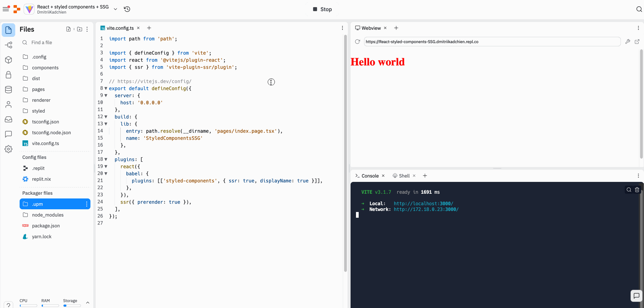The width and height of the screenshot is (644, 308).
Task: Click the Storage usage bar
Action: 72,306
